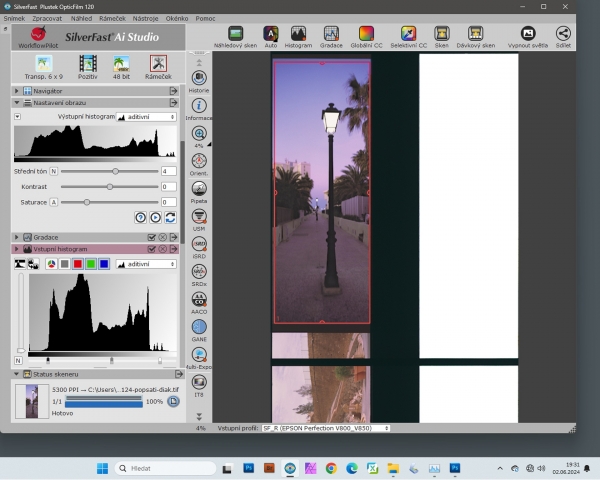Select the red channel button
This screenshot has height=480, width=600.
tap(78, 264)
